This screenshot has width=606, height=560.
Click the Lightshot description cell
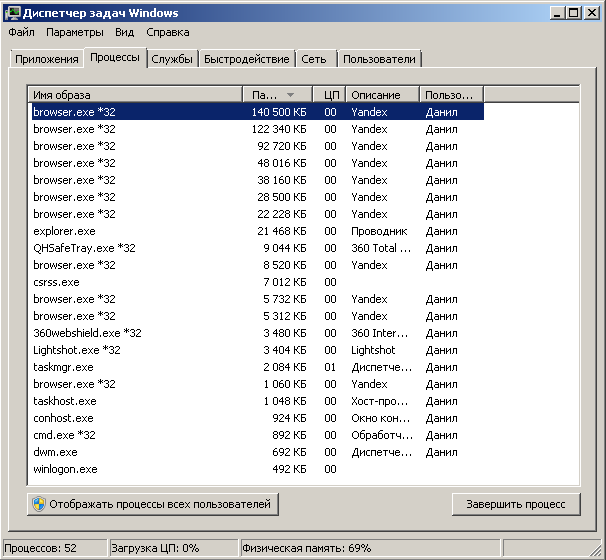373,350
